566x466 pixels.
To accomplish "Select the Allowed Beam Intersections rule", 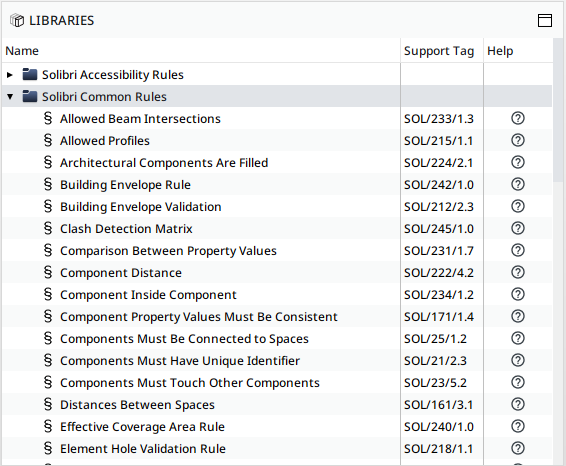I will pyautogui.click(x=140, y=119).
